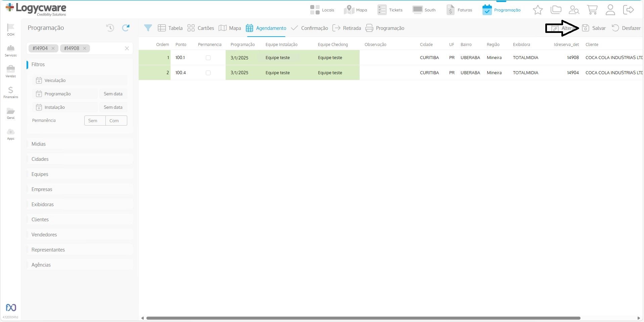Select the Com permanência option
644x322 pixels.
(116, 121)
